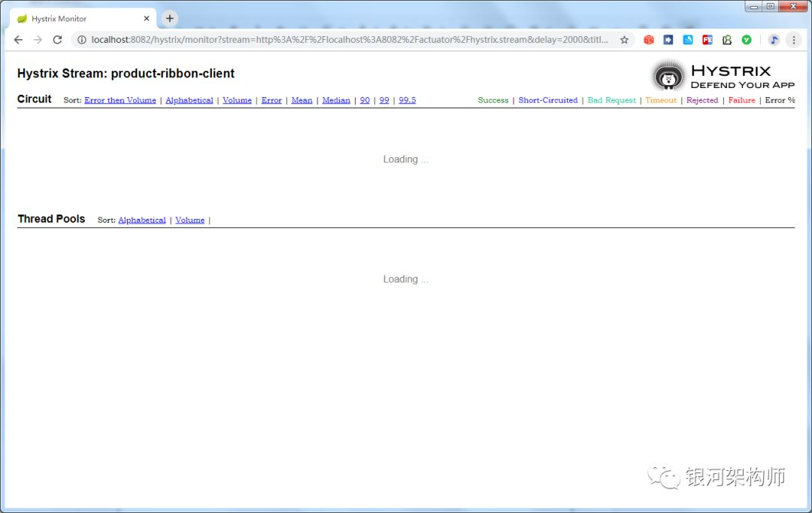Open site information icon in address bar
The height and width of the screenshot is (513, 812).
tap(82, 40)
